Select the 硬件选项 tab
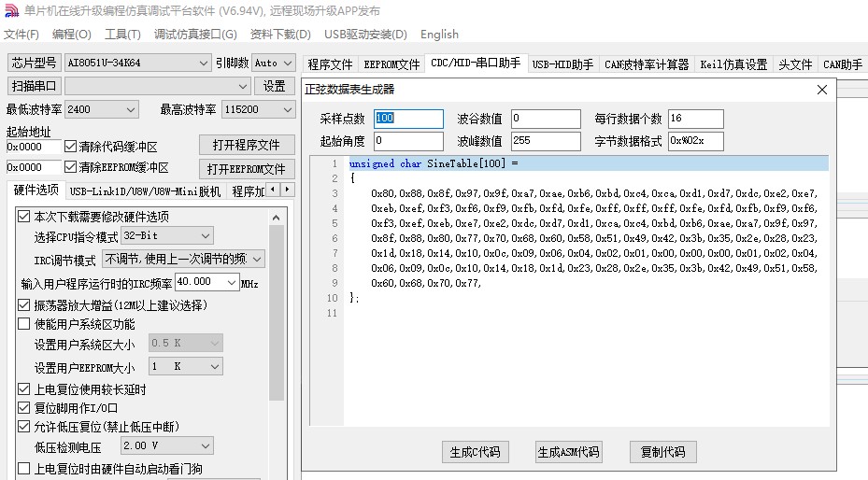 tap(36, 190)
